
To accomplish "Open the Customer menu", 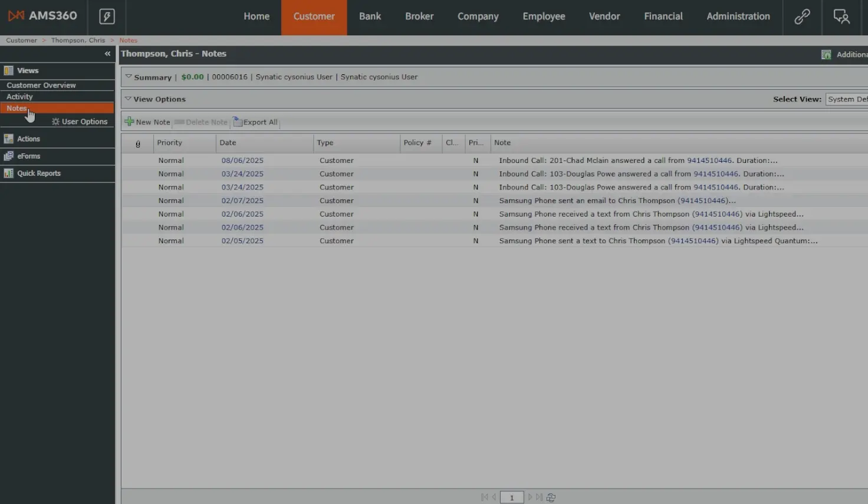I will click(314, 17).
